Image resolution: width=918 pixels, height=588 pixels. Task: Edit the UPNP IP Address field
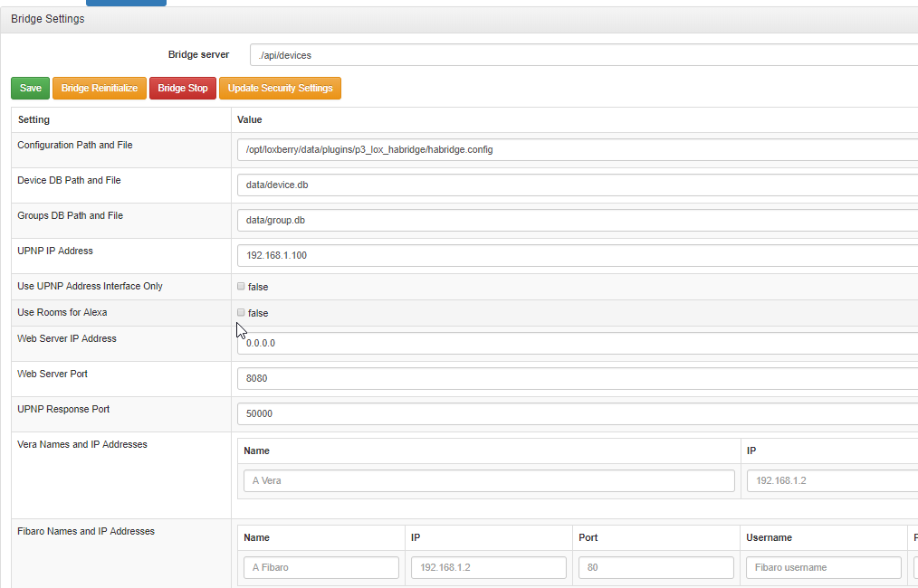579,255
